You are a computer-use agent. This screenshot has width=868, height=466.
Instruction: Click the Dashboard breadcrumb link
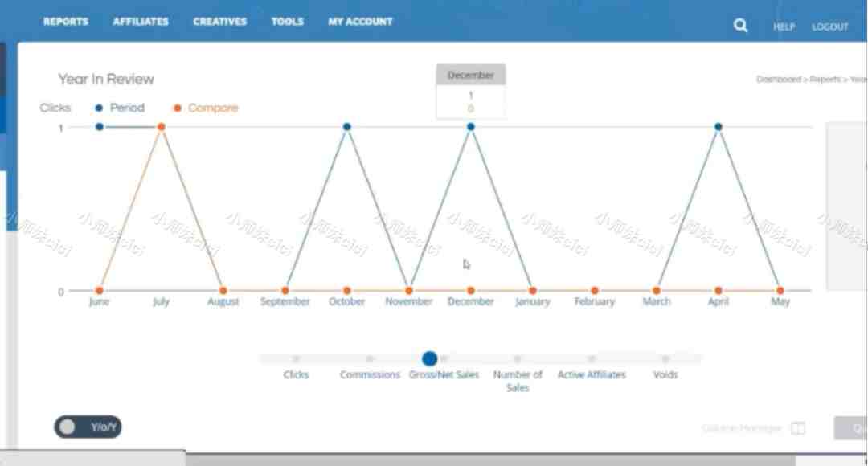click(x=778, y=80)
